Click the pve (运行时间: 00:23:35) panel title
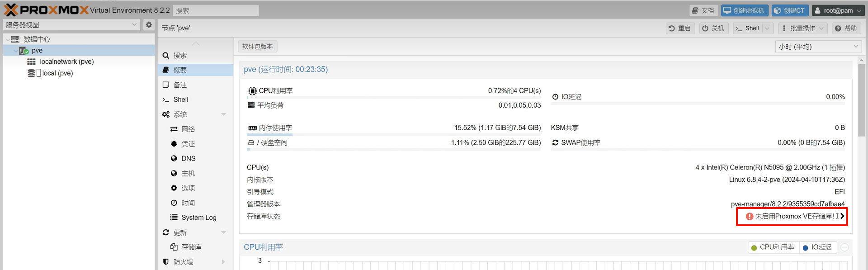The width and height of the screenshot is (868, 270). click(x=286, y=70)
